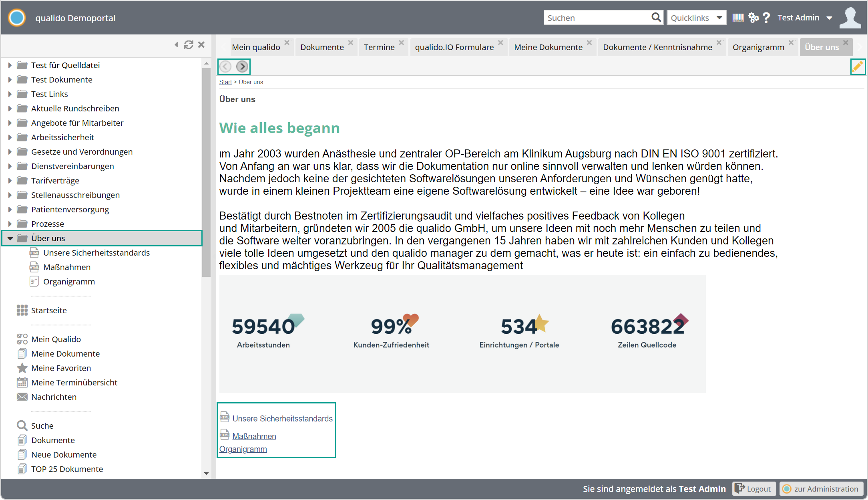This screenshot has width=868, height=500.
Task: Click the user avatar icon
Action: [850, 18]
